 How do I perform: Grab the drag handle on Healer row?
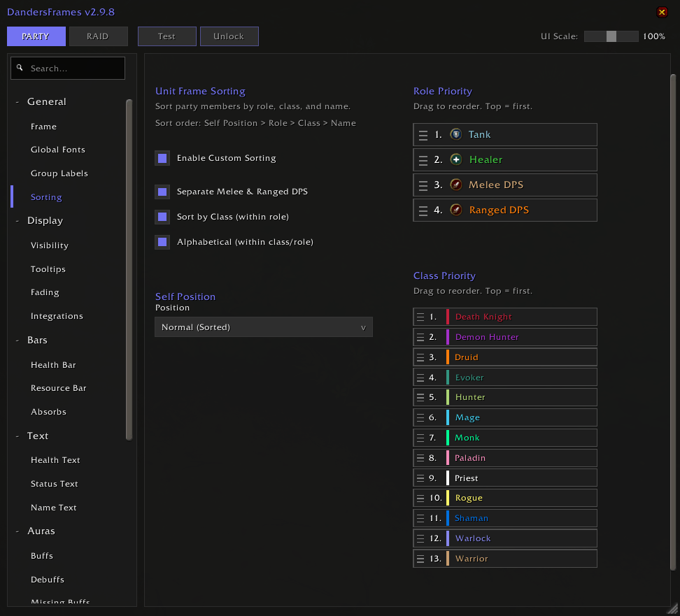click(423, 160)
